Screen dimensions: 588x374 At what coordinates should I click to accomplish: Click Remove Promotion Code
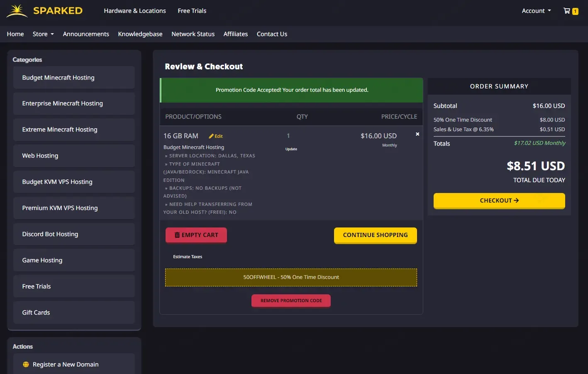[x=291, y=301]
